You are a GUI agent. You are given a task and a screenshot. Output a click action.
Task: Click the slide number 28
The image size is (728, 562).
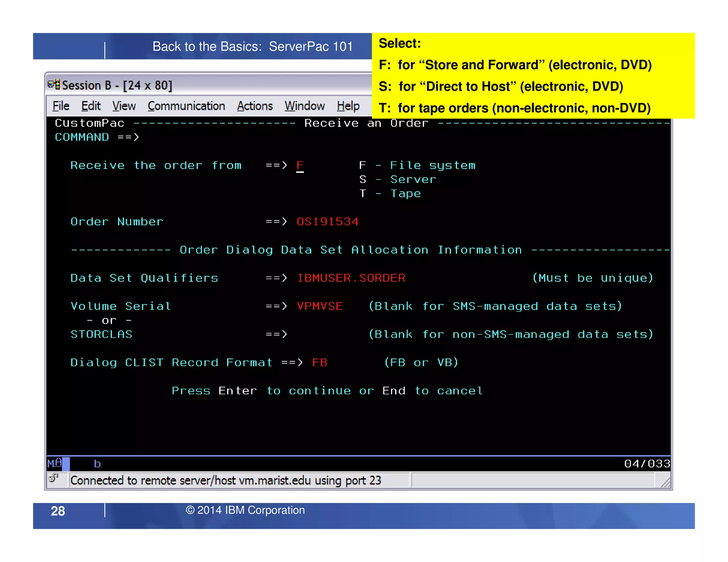[58, 511]
